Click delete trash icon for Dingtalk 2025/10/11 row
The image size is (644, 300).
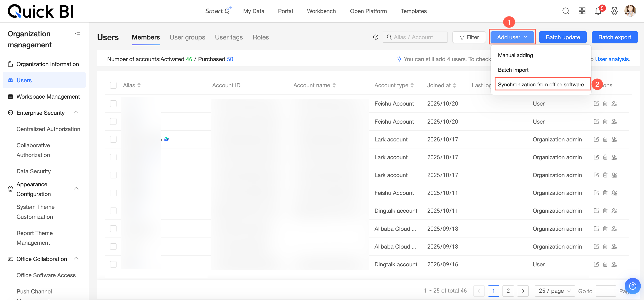605,211
